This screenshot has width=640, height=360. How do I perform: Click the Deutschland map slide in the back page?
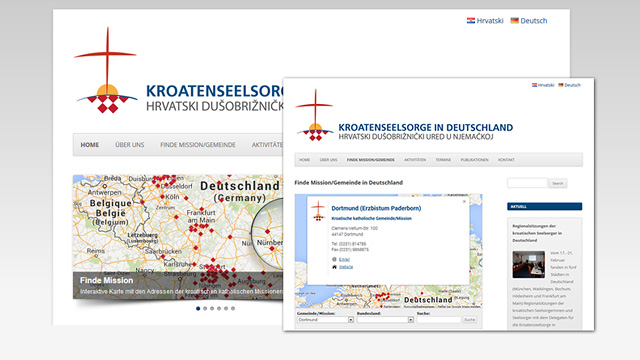tap(178, 237)
